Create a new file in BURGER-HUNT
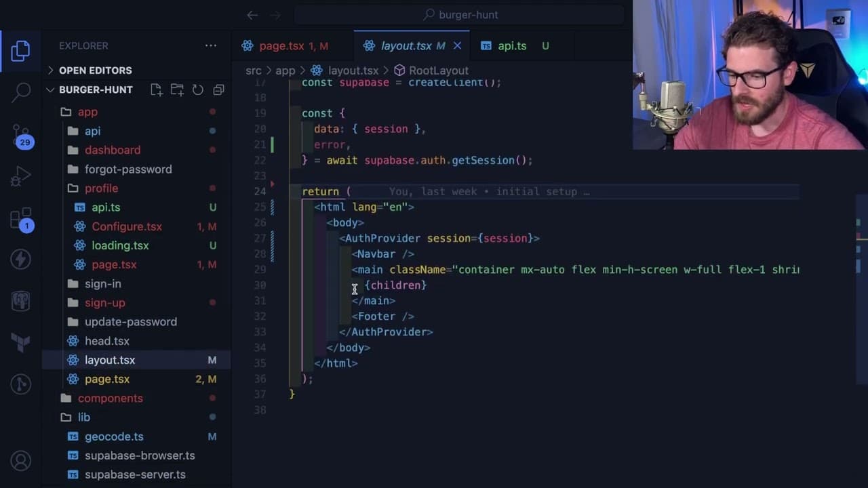Screen dimensions: 868x488 (x=157, y=89)
